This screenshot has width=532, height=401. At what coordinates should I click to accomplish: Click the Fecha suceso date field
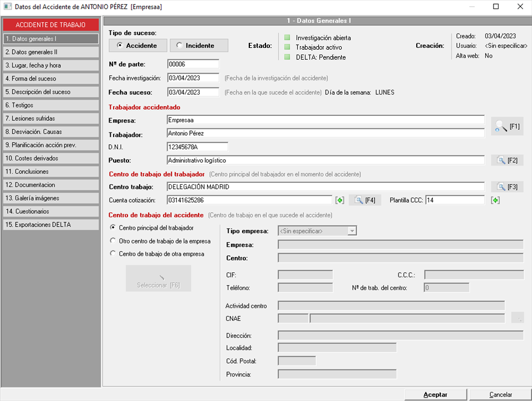pyautogui.click(x=193, y=92)
